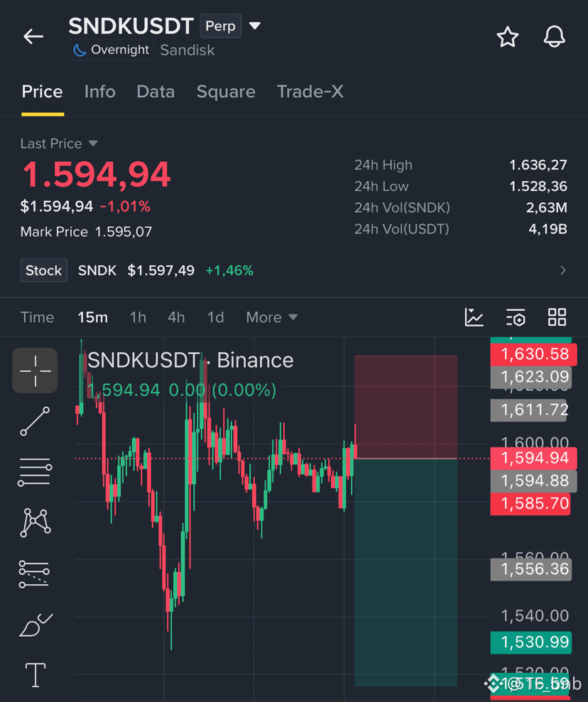Select the 15m interval
This screenshot has width=588, height=702.
click(x=93, y=317)
